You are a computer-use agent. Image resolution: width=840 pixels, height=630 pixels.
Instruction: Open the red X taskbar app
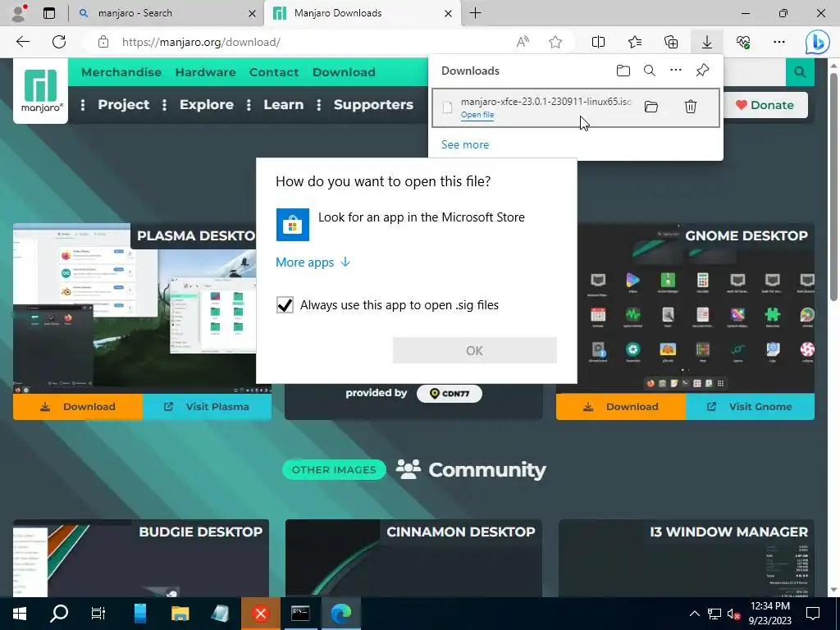tap(260, 614)
